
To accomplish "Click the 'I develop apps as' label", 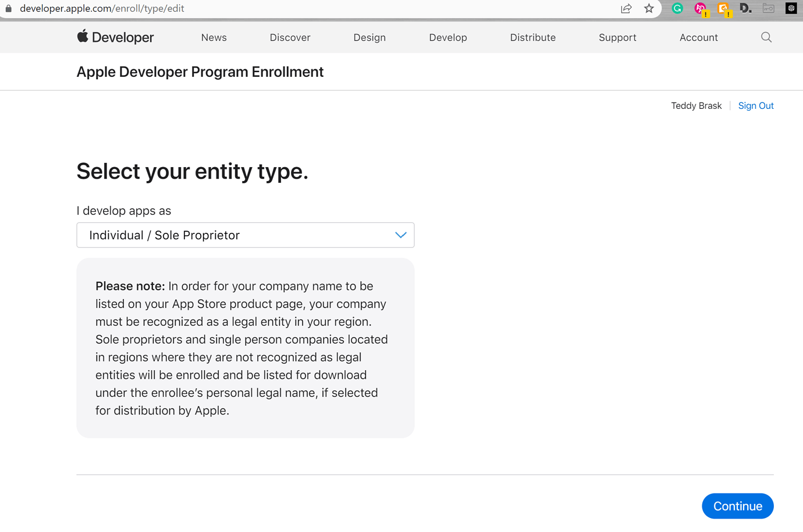I will (124, 211).
